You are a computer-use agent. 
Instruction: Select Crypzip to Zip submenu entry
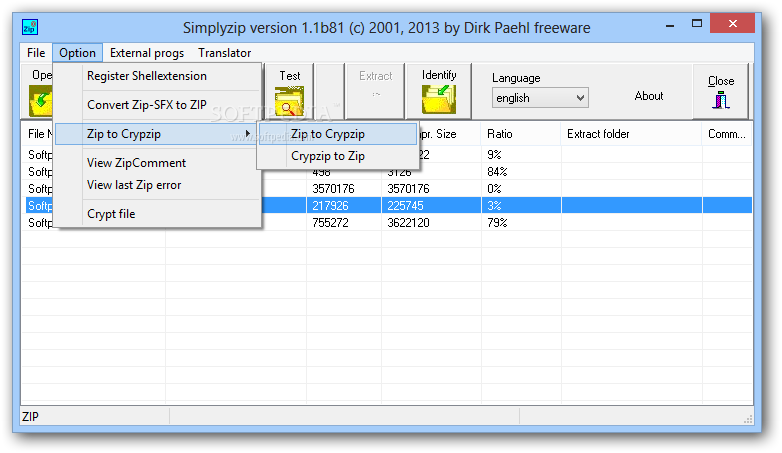click(338, 156)
